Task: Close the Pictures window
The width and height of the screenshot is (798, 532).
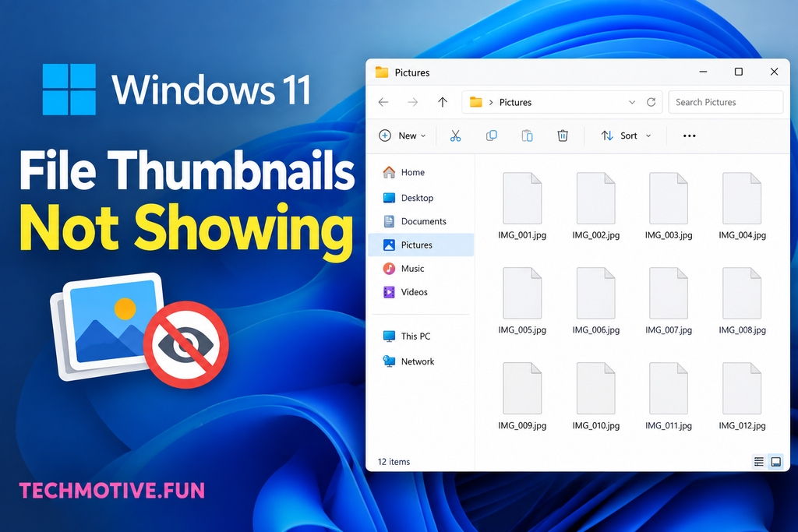Action: tap(774, 72)
